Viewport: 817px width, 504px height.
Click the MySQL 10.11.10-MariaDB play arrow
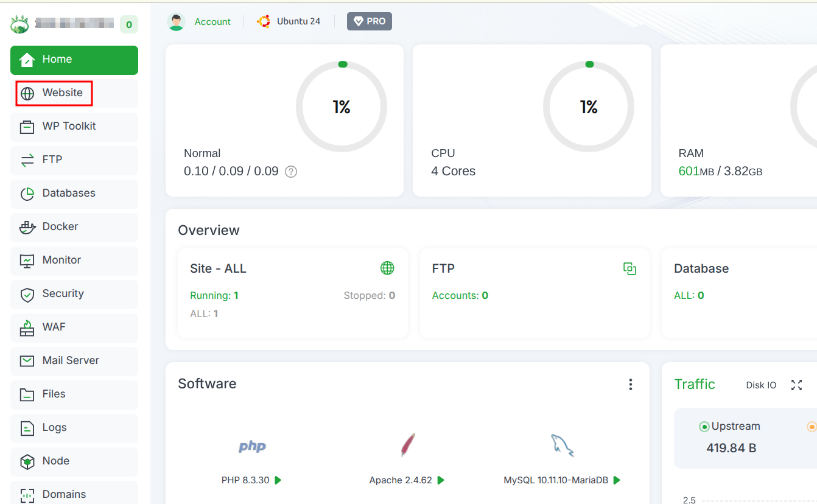[617, 480]
